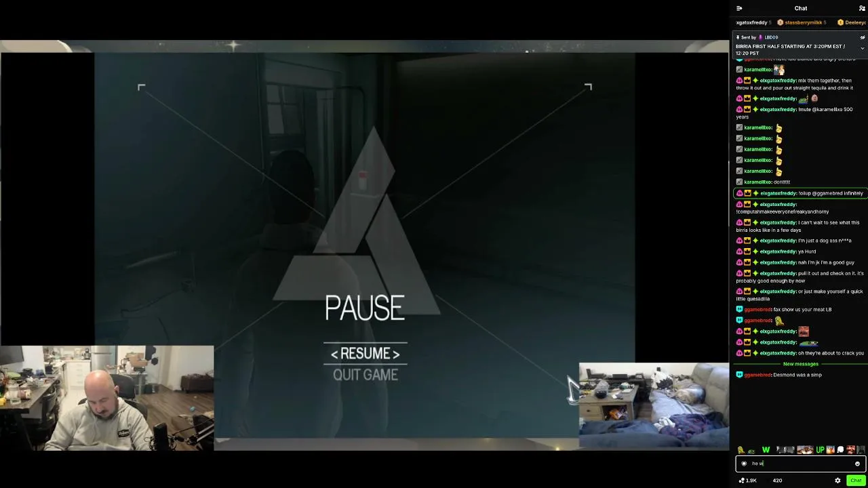Viewport: 868px width, 488px height.
Task: Click the 420 counter below chat input
Action: [x=777, y=481]
